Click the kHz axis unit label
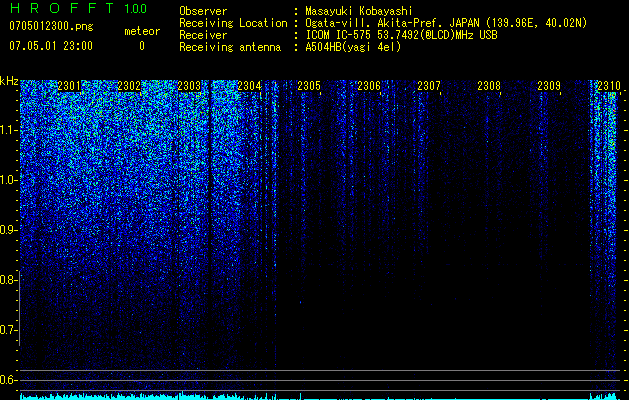 click(x=9, y=81)
